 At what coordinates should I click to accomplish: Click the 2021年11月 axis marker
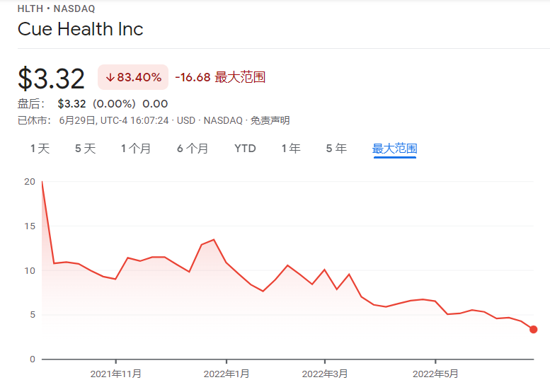[116, 374]
